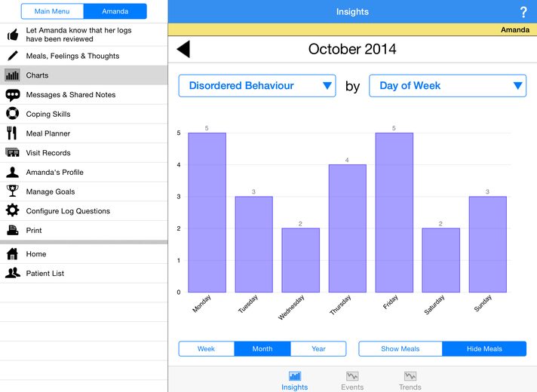Click the October 2014 heading
This screenshot has width=537, height=392.
pos(352,49)
